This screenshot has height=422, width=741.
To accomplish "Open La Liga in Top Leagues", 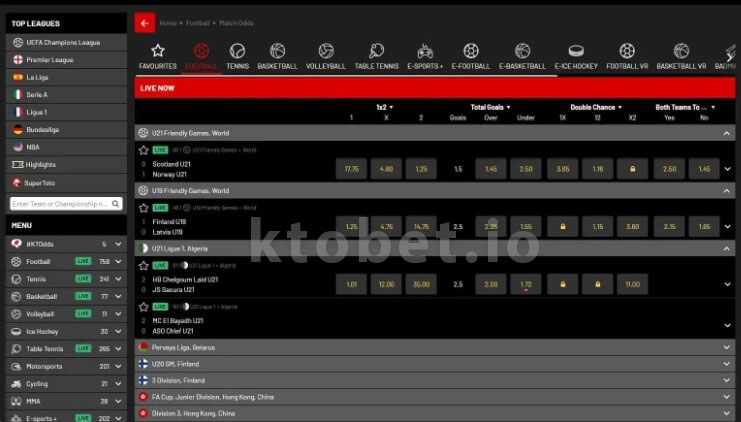I will point(66,78).
